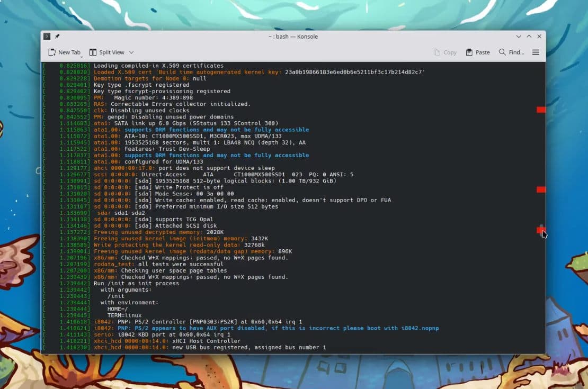Open the hamburger menu
Screen dimensions: 588x389
(x=536, y=52)
